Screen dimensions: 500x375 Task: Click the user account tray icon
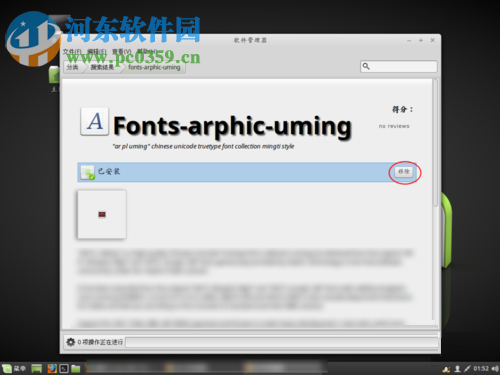458,368
